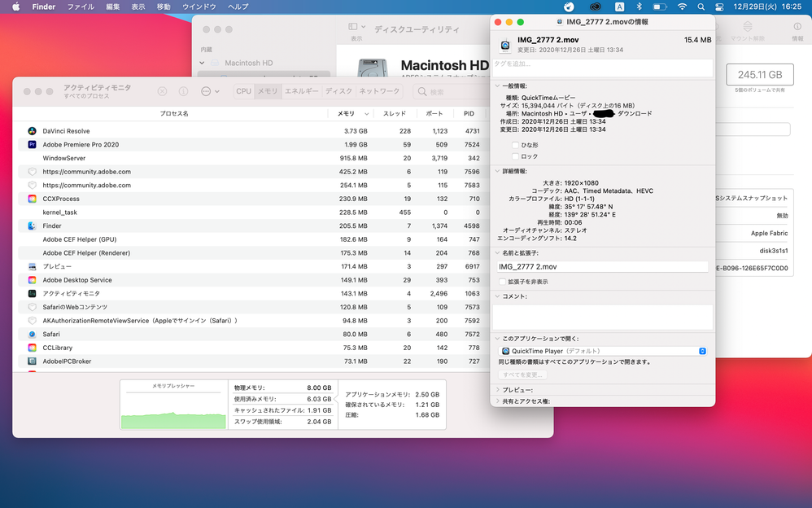Open the 編集 menu
Screen dimensions: 812x508
pos(113,7)
